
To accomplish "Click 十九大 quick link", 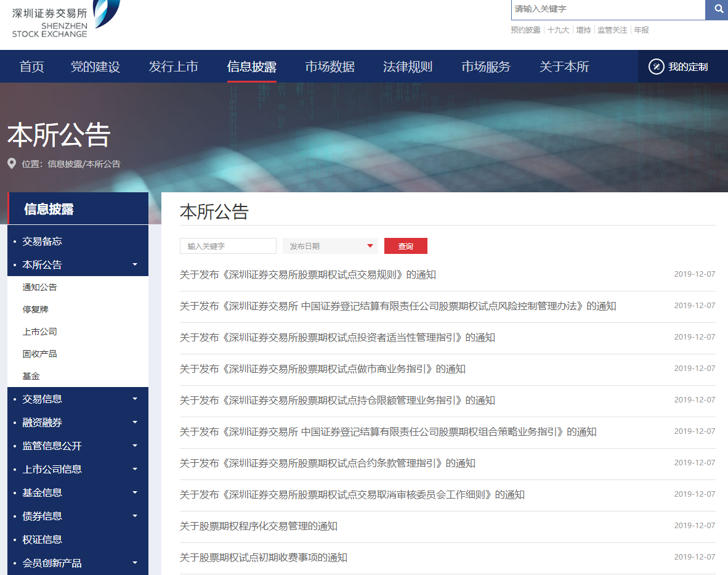I will (557, 29).
